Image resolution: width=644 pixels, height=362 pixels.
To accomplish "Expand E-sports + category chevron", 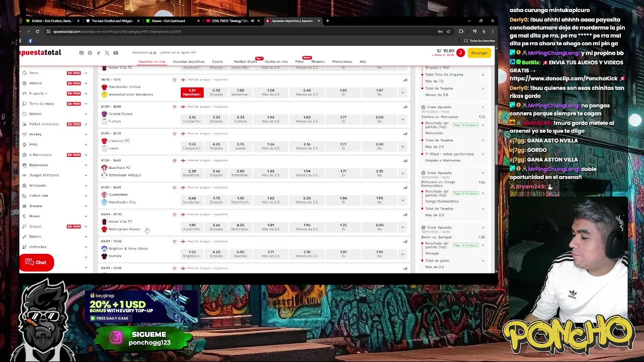I will point(86,94).
